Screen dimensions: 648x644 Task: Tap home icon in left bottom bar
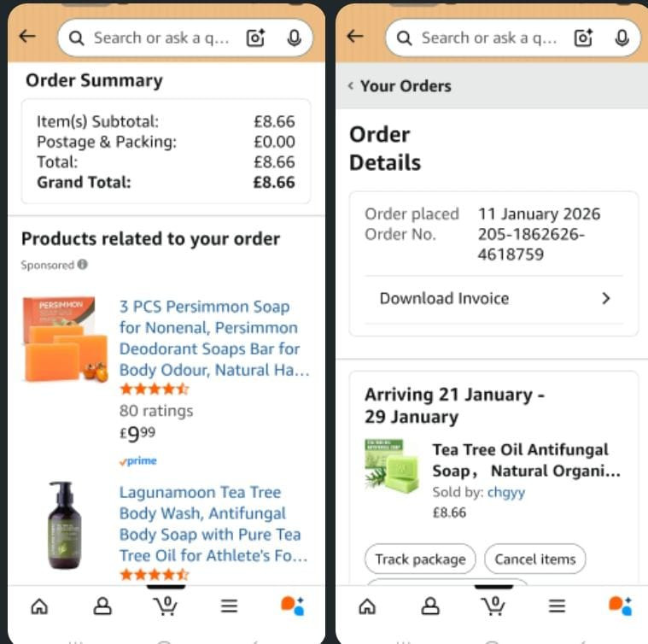pos(39,606)
